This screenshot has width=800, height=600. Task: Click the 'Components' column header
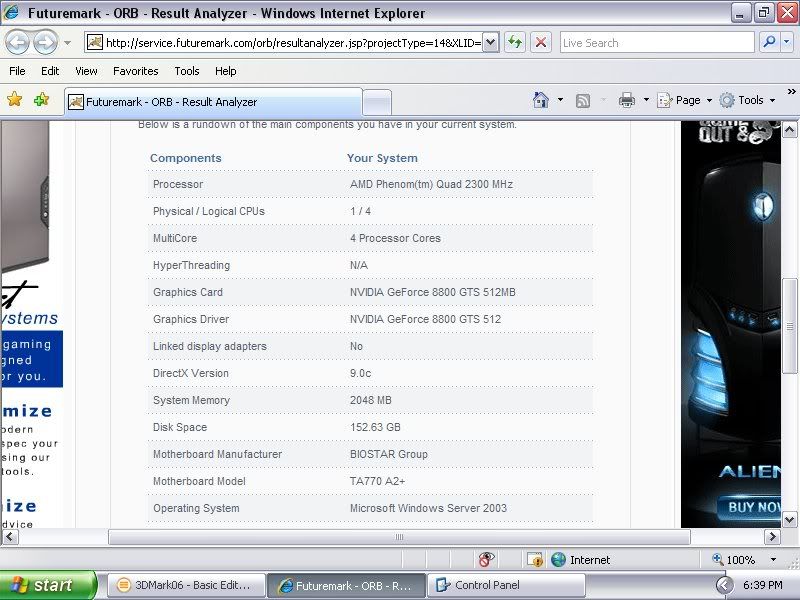186,158
